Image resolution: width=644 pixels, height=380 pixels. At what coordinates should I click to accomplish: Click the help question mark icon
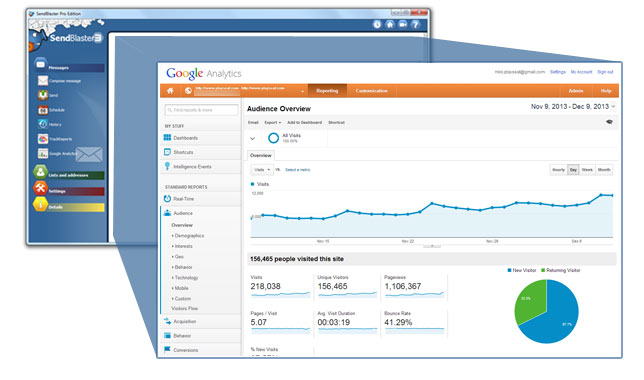click(x=416, y=25)
